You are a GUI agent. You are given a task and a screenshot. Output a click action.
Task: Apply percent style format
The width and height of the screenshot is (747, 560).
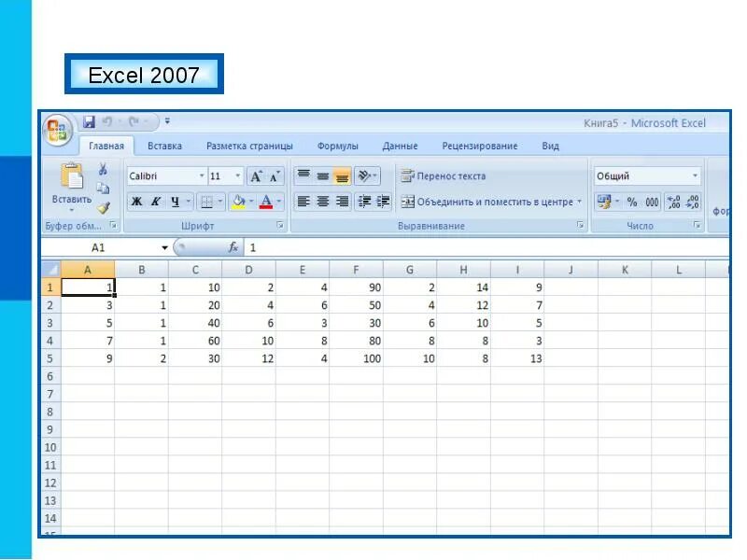pyautogui.click(x=632, y=202)
